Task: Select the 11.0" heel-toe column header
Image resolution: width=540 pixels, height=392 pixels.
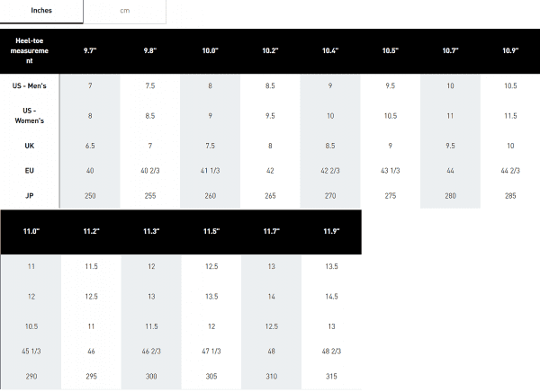Action: (31, 232)
